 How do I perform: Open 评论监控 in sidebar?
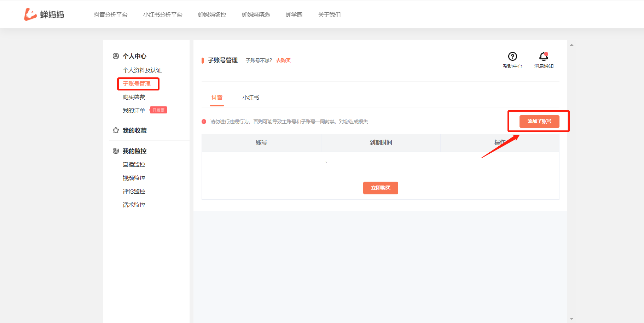pyautogui.click(x=134, y=192)
